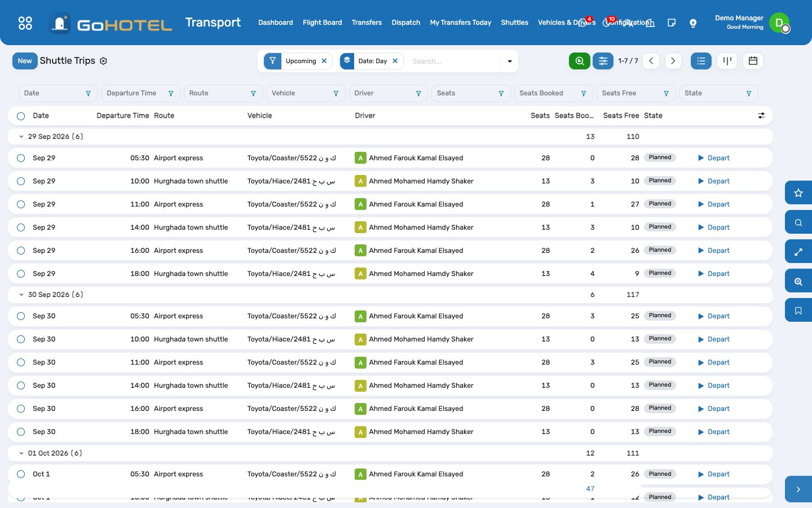This screenshot has width=812, height=508.
Task: Click the zoom-in magnifier sidebar button
Action: [x=798, y=281]
